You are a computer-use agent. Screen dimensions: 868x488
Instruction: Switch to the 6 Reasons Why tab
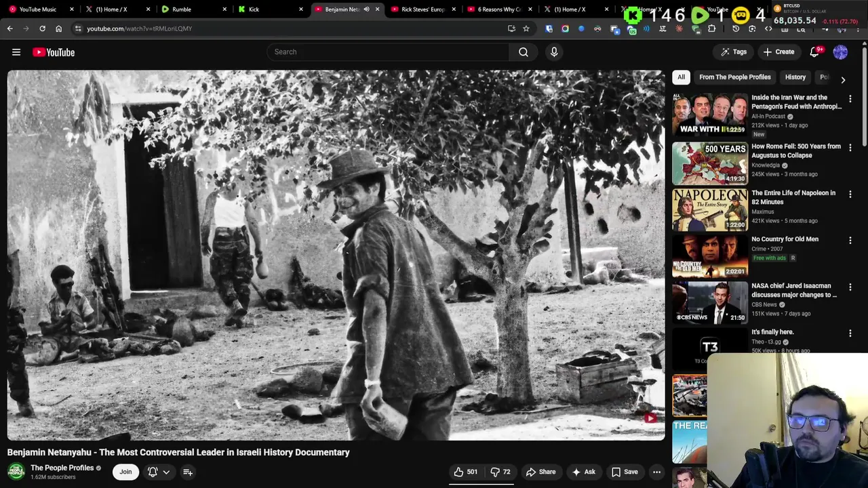[x=499, y=9]
